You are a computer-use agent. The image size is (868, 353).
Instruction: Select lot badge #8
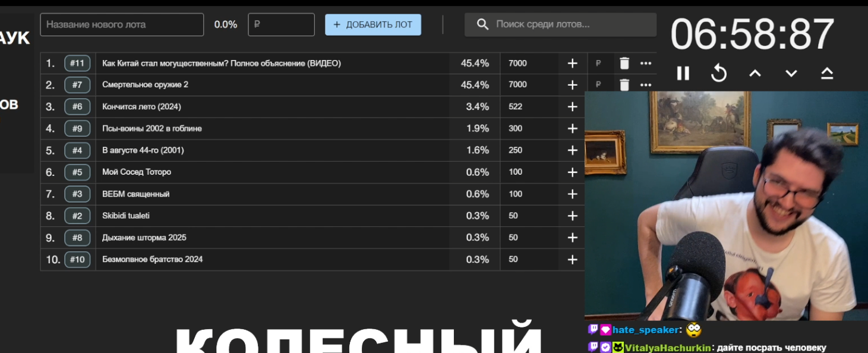point(77,238)
